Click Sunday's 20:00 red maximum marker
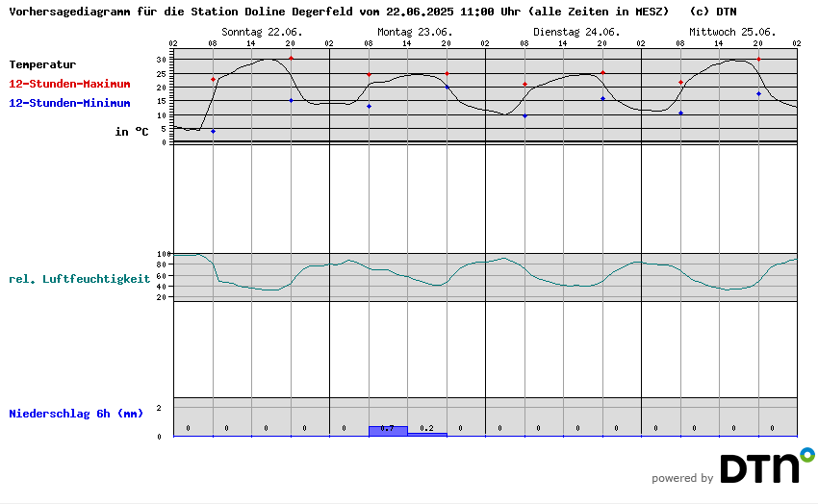Image resolution: width=818 pixels, height=504 pixels. [x=291, y=58]
